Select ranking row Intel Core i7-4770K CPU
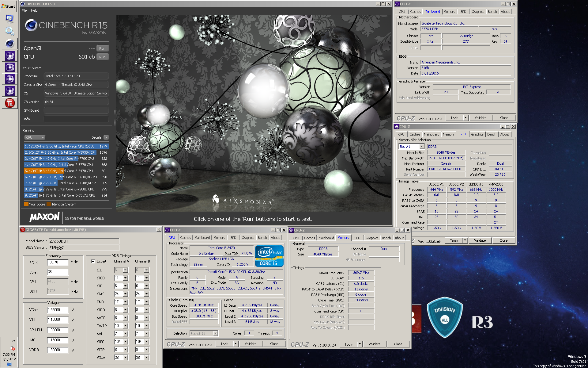588x368 pixels. click(x=66, y=159)
